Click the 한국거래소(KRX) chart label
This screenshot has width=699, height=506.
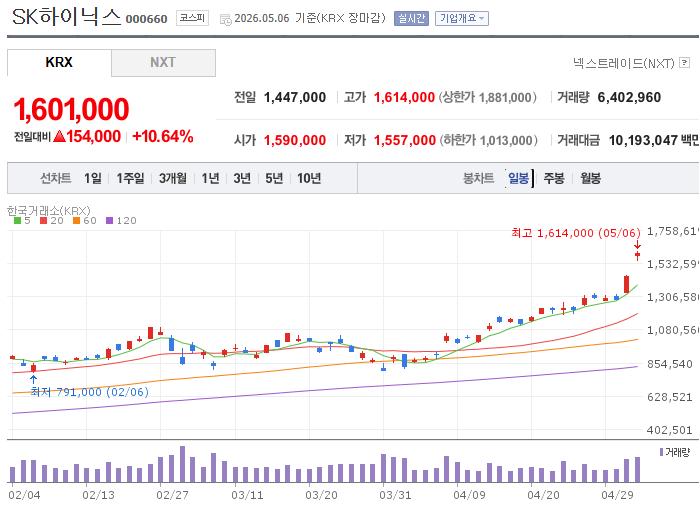pyautogui.click(x=49, y=210)
